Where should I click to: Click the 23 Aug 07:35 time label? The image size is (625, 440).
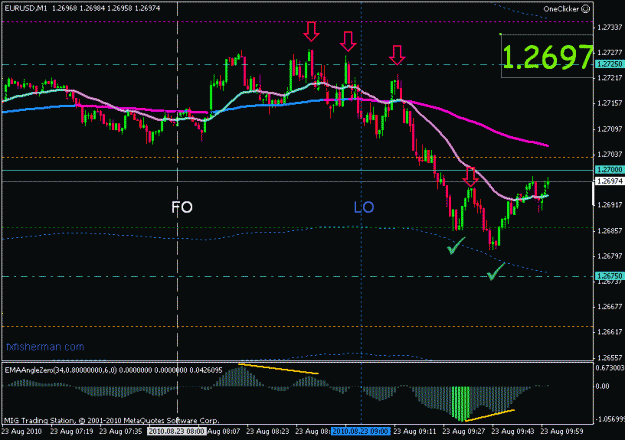121,431
